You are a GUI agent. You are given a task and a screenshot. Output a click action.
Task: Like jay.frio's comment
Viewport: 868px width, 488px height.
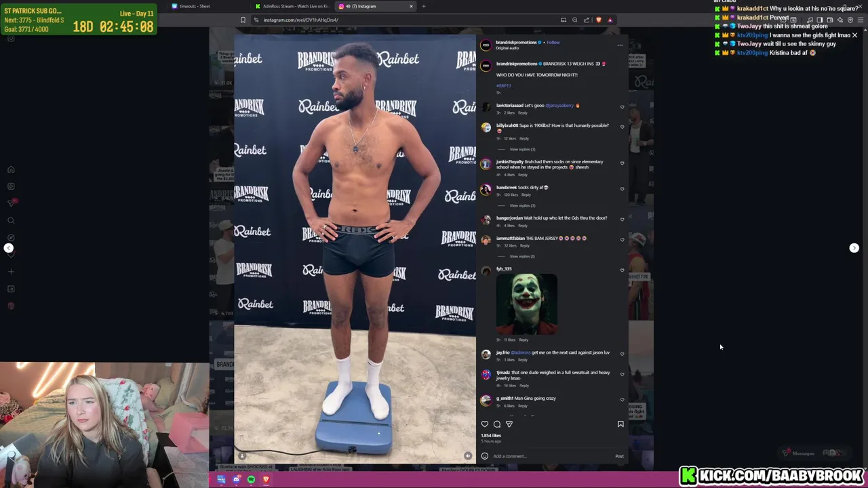622,354
